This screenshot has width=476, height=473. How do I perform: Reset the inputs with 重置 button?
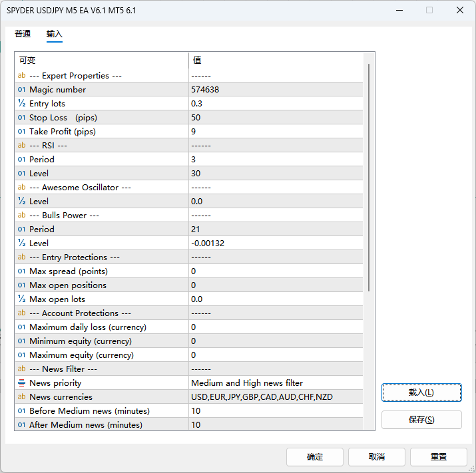(x=439, y=457)
